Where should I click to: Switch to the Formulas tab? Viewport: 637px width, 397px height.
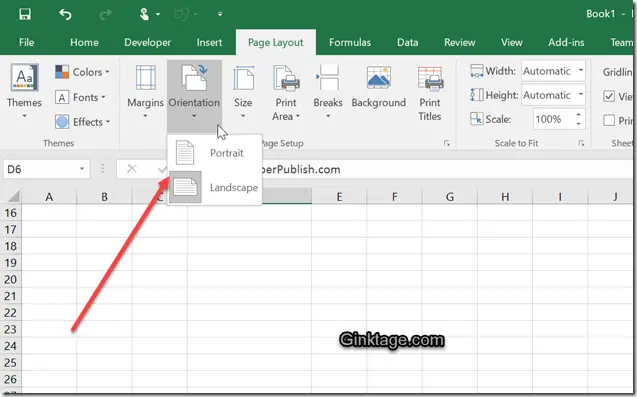point(350,42)
